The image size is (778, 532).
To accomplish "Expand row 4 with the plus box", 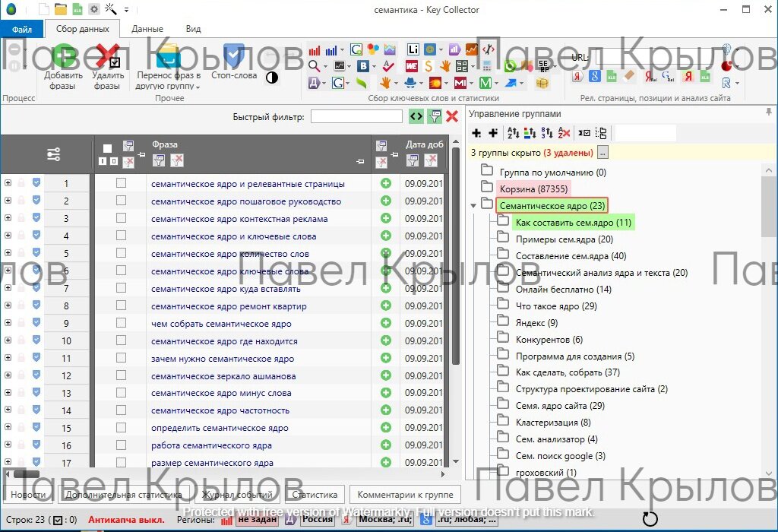I will pyautogui.click(x=8, y=236).
